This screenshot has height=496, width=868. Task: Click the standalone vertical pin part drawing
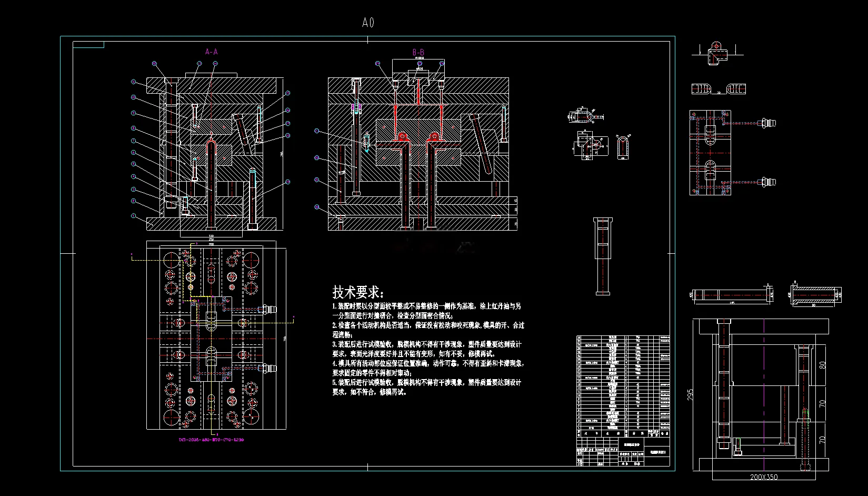[x=602, y=256]
